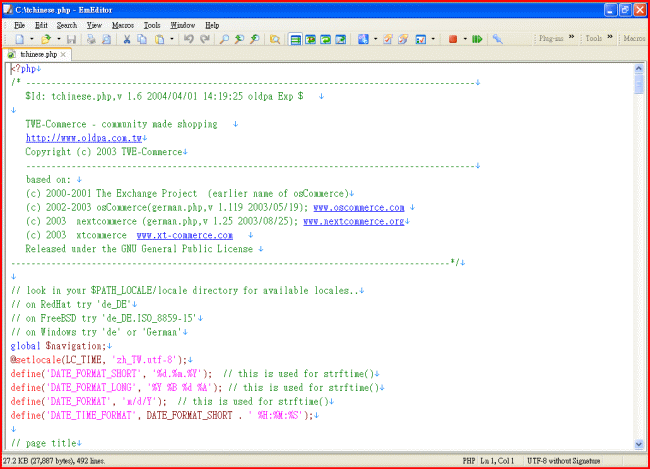Expand the New file dropdown arrow
Viewport: 650px width, 469px height.
click(32, 39)
